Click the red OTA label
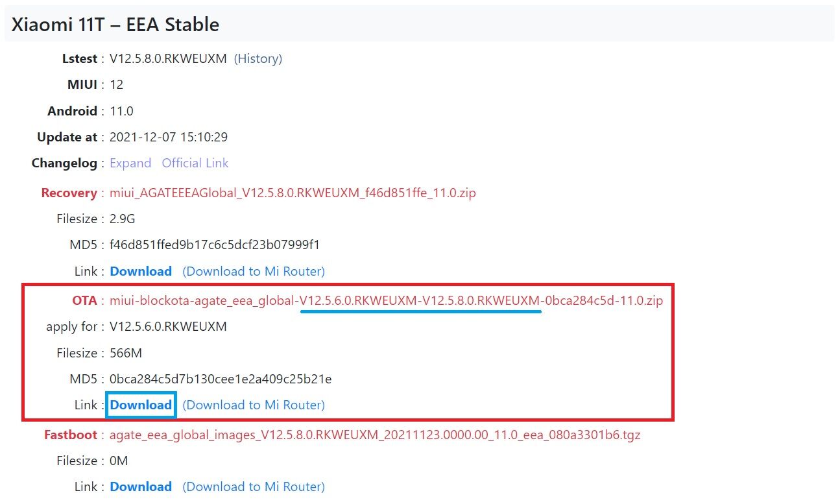This screenshot has height=504, width=840. (x=84, y=300)
